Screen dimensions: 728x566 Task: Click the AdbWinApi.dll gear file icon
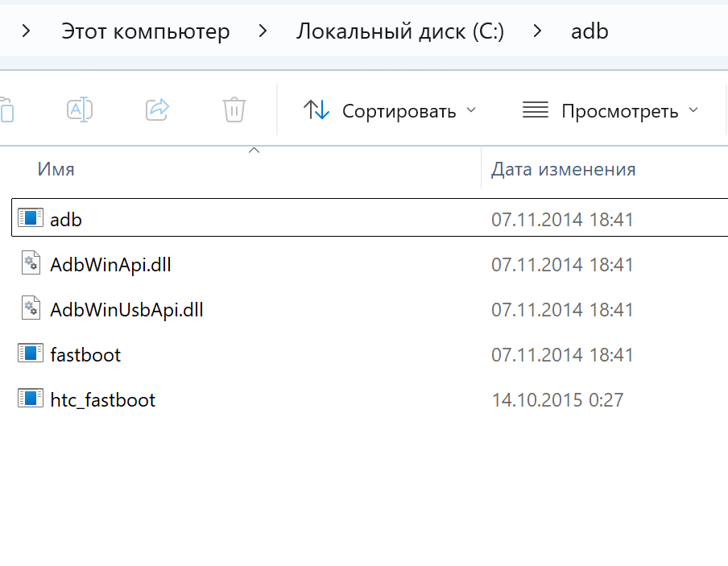(x=31, y=262)
